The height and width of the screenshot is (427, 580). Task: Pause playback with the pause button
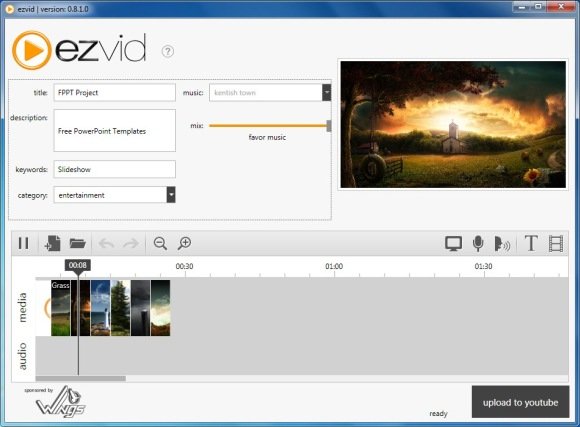click(23, 243)
